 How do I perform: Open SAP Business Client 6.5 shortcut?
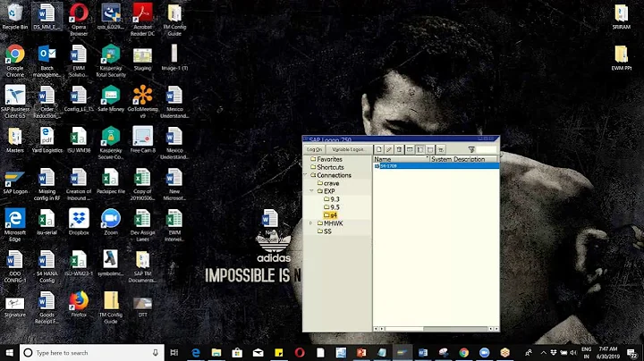coord(15,102)
